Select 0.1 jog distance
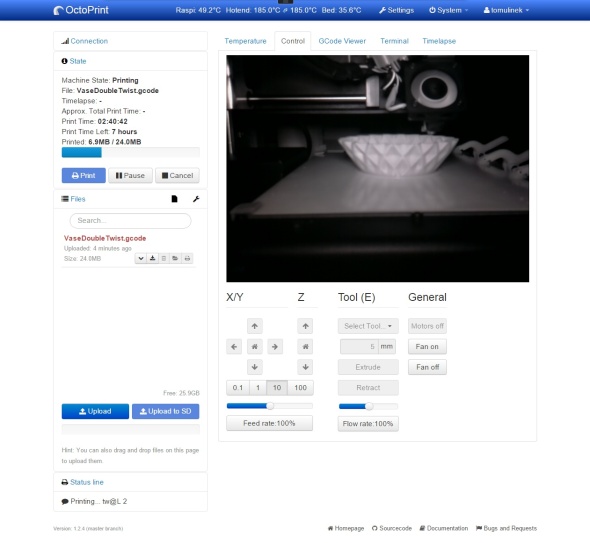The width and height of the screenshot is (590, 543). pos(238,388)
